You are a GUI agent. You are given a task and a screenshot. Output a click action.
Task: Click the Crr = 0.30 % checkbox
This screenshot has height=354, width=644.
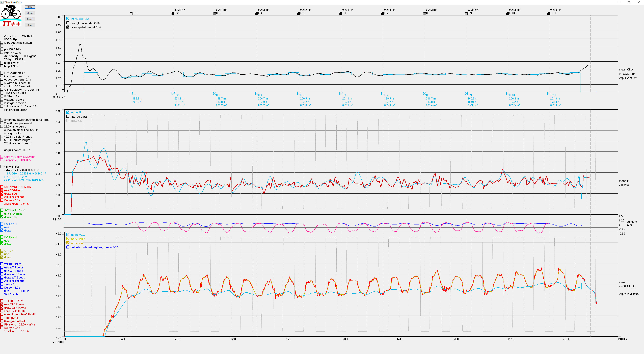(2, 167)
